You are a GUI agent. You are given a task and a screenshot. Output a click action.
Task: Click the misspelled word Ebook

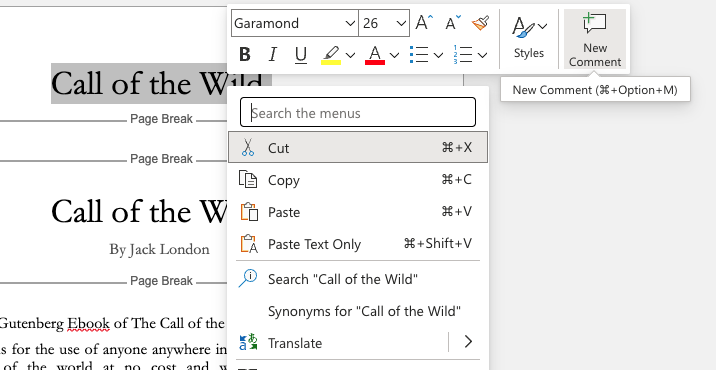pos(89,323)
